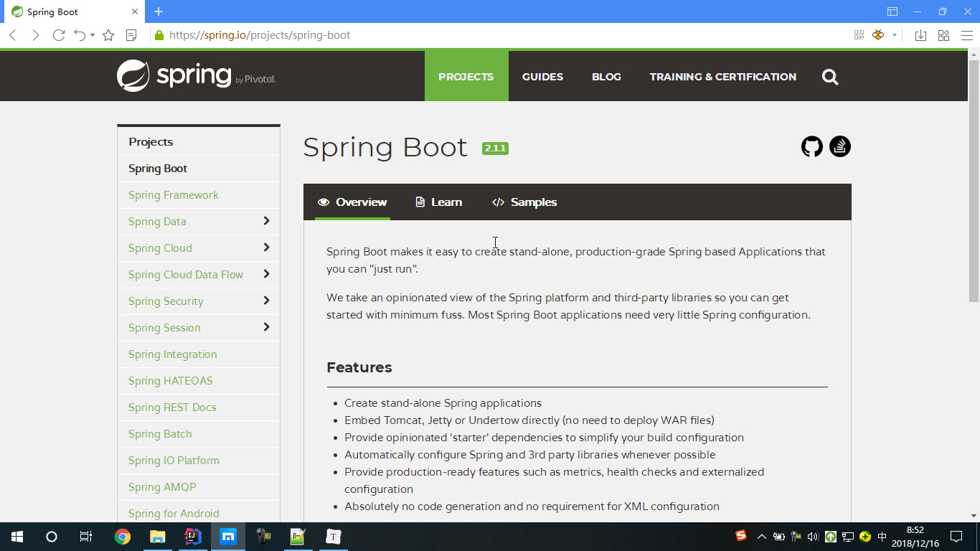
Task: Open the downloads icon in toolbar
Action: tap(921, 35)
